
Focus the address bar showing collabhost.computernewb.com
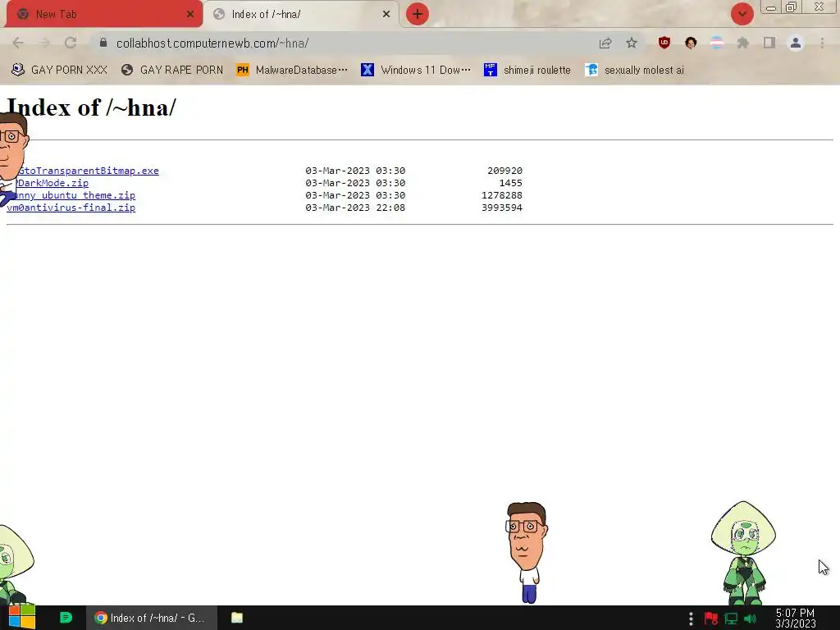click(343, 43)
